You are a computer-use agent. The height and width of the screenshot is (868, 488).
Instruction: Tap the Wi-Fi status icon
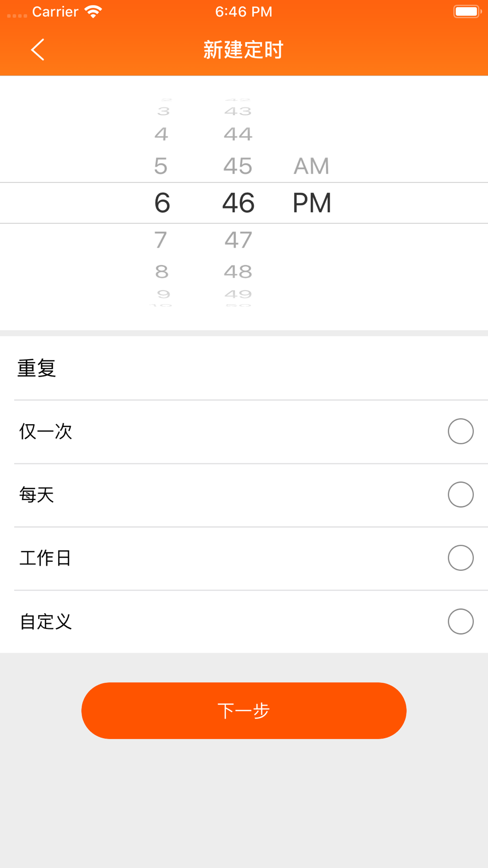[x=93, y=12]
